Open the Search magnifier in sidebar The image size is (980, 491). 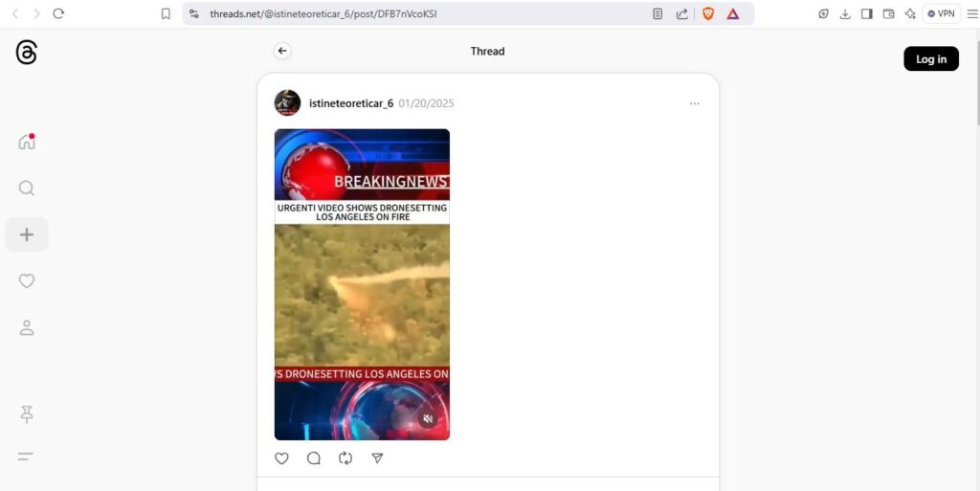26,188
